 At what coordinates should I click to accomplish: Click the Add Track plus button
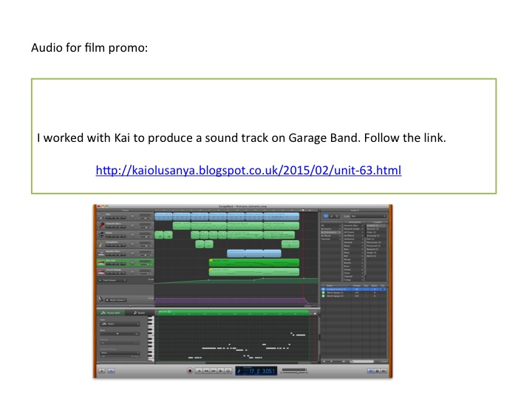tap(102, 371)
